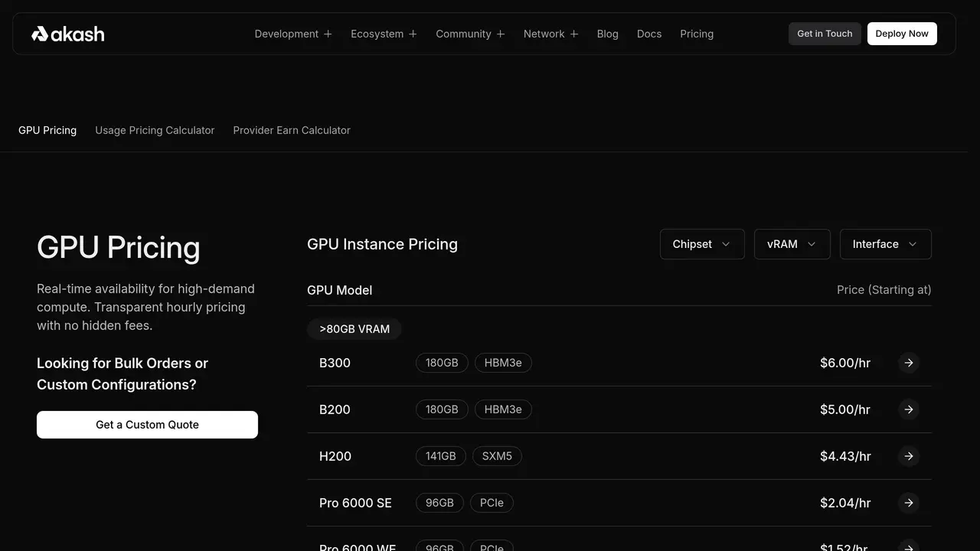Click the Price (Starting at) column header

coord(884,290)
